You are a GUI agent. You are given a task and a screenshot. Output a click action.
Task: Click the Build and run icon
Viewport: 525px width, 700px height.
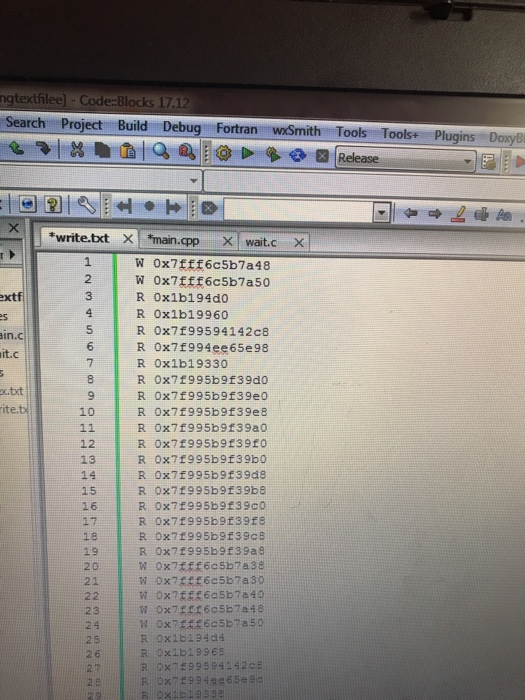point(273,155)
